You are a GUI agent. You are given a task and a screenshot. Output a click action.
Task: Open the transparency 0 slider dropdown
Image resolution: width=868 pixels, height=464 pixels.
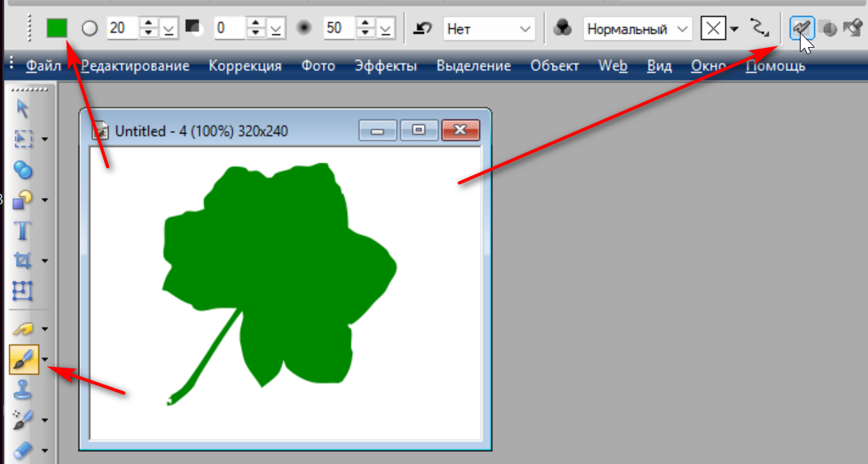[x=275, y=28]
